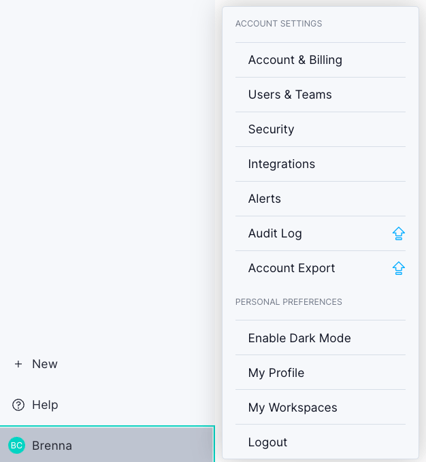426x462 pixels.
Task: Open the Audit Log entry
Action: coord(320,233)
